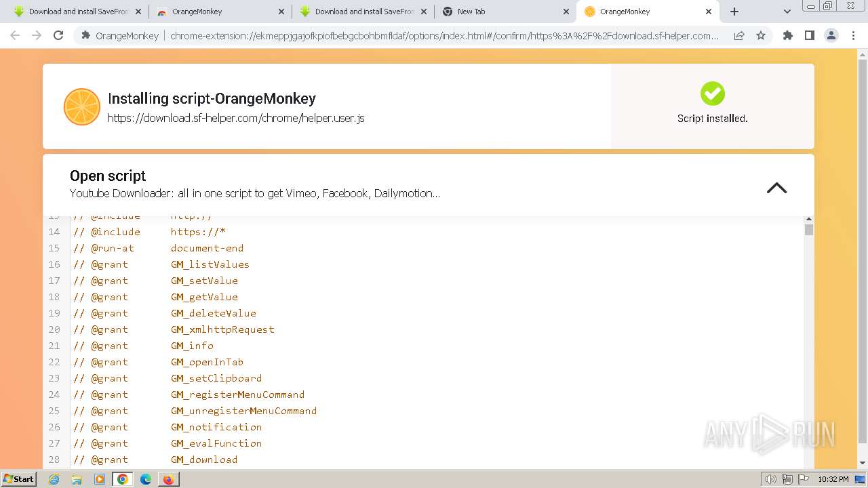Open the Chrome profile menu
The width and height of the screenshot is (868, 488).
coord(831,35)
